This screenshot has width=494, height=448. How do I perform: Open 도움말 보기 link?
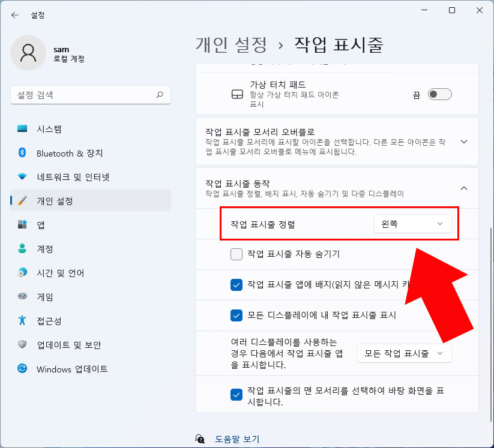coord(236,439)
